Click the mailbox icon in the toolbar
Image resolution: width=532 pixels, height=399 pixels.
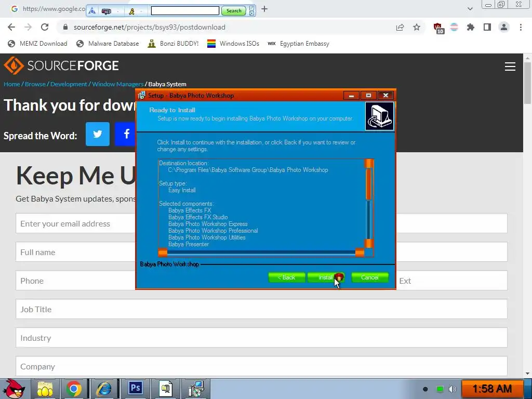click(106, 11)
